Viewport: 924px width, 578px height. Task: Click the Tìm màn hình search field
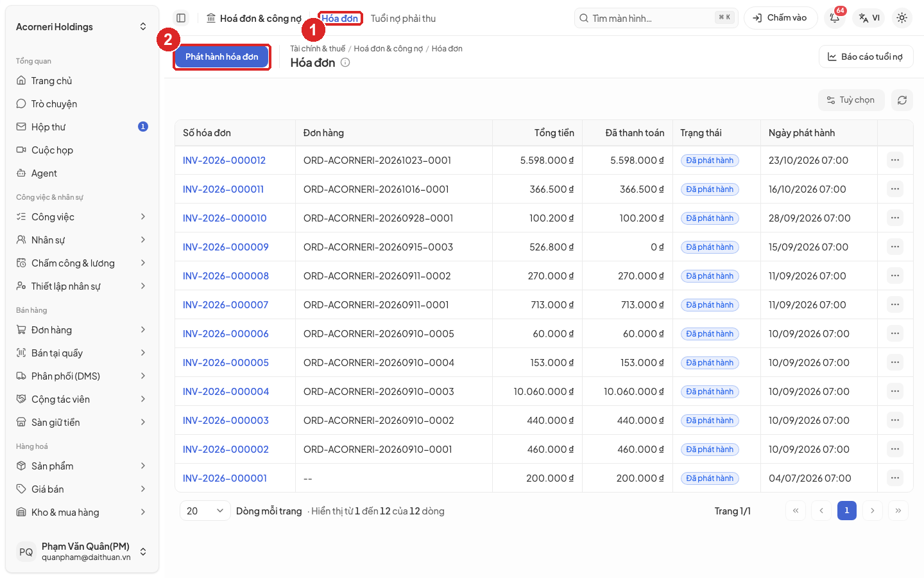pos(656,18)
